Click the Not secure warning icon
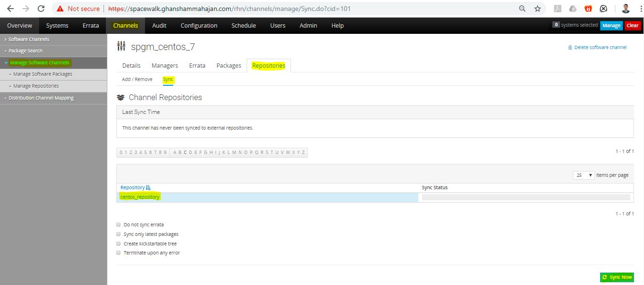The width and height of the screenshot is (644, 285). tap(61, 9)
